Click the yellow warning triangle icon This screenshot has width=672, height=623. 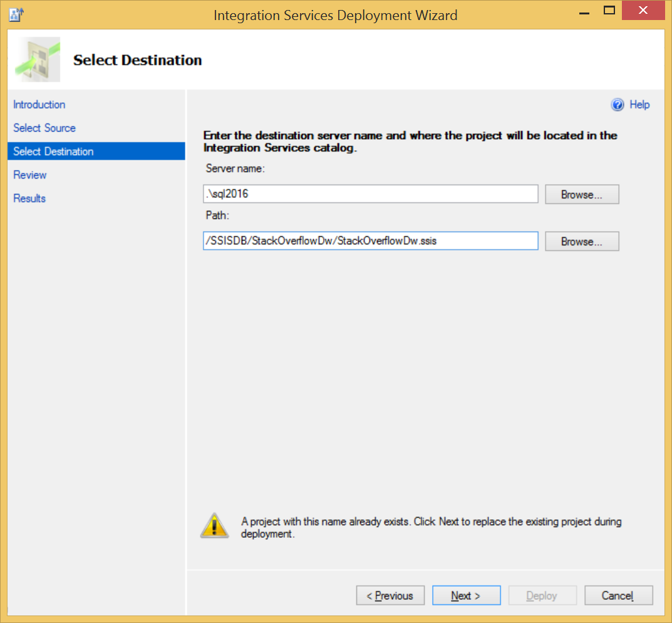click(x=214, y=526)
